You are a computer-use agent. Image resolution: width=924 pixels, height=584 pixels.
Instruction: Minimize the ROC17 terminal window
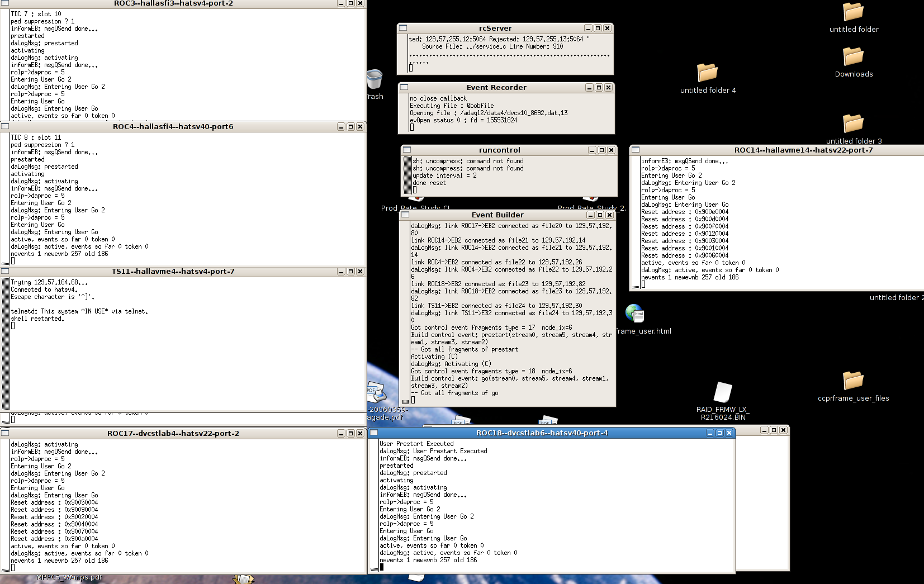[341, 433]
